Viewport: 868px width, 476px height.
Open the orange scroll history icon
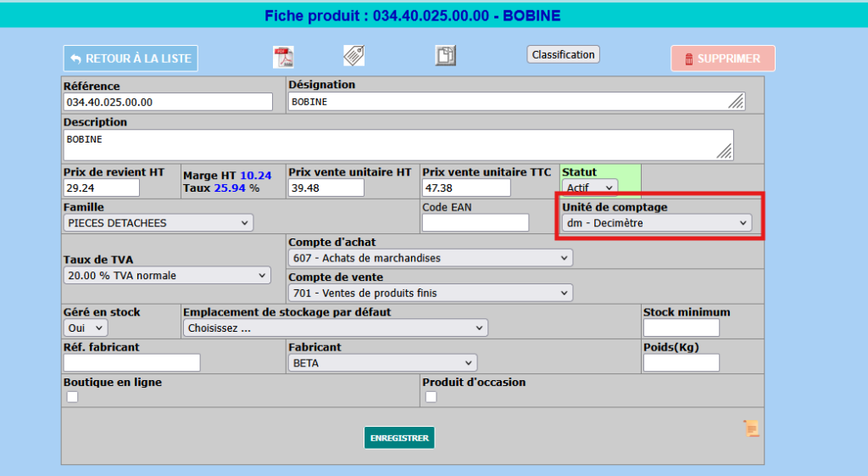(x=751, y=428)
